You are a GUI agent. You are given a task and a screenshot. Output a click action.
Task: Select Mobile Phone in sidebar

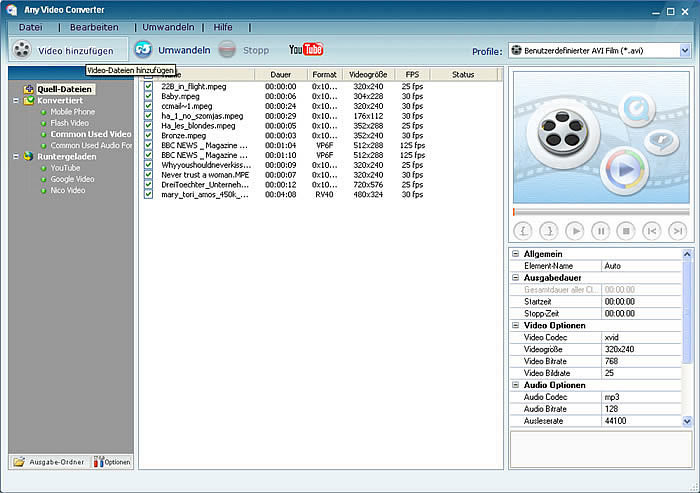(72, 112)
